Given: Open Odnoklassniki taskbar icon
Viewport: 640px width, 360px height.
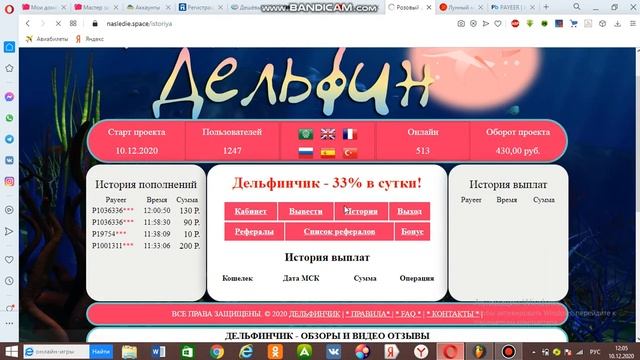Looking at the screenshot, I should [x=275, y=351].
